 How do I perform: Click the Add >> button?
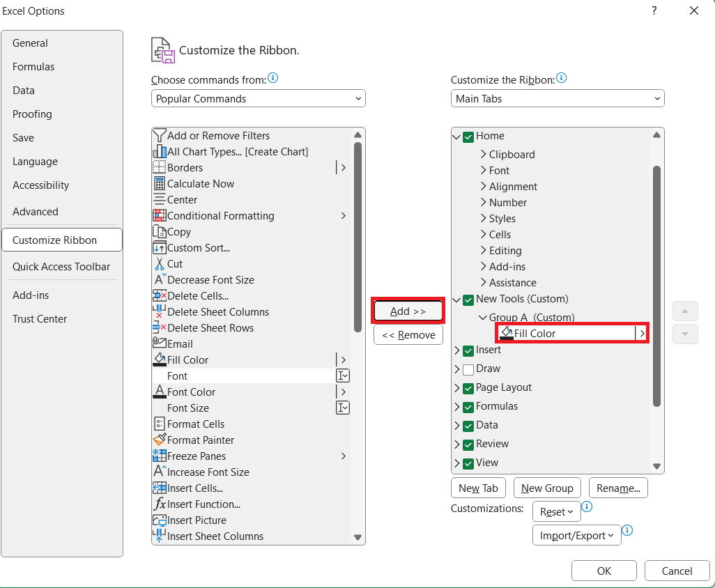[x=408, y=311]
